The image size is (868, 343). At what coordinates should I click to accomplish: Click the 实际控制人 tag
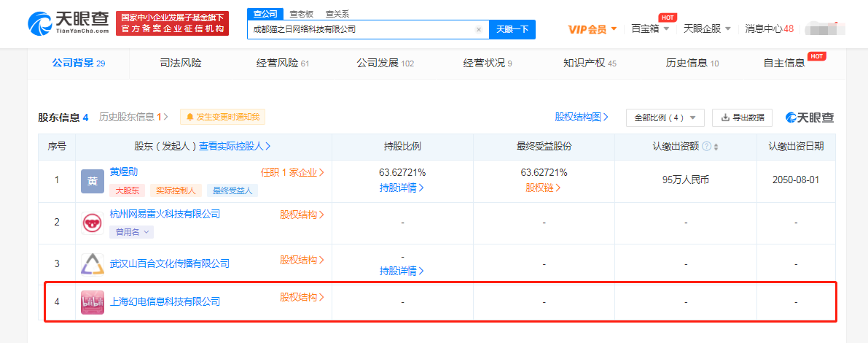pyautogui.click(x=176, y=190)
